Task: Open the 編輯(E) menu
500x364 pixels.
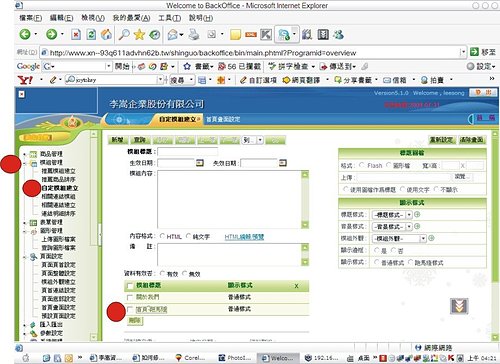Action: coord(61,18)
